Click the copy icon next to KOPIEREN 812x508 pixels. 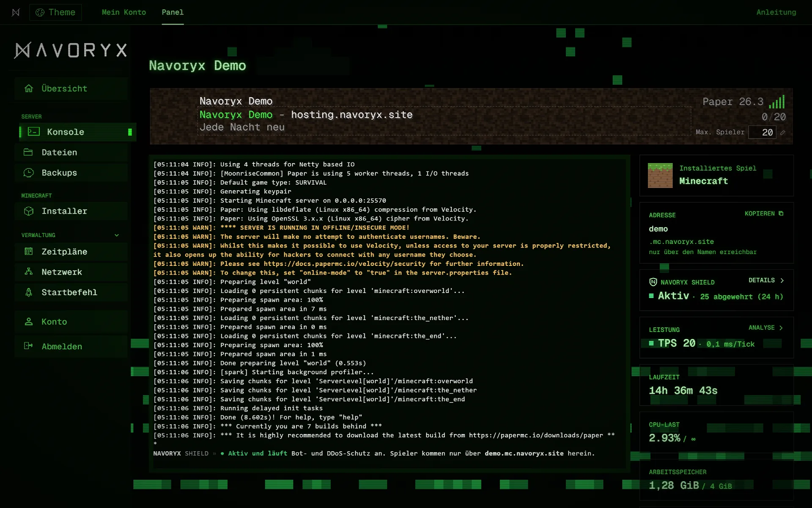(x=781, y=214)
